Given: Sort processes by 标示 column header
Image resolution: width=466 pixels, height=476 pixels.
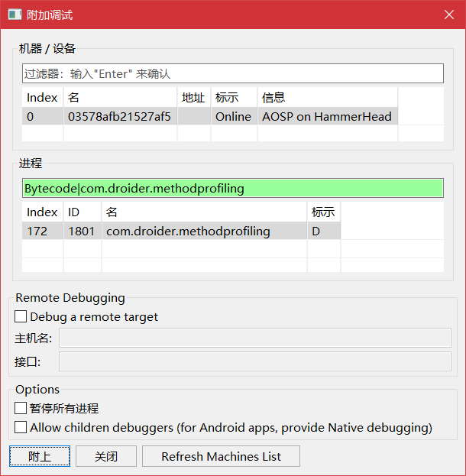Looking at the screenshot, I should 324,212.
